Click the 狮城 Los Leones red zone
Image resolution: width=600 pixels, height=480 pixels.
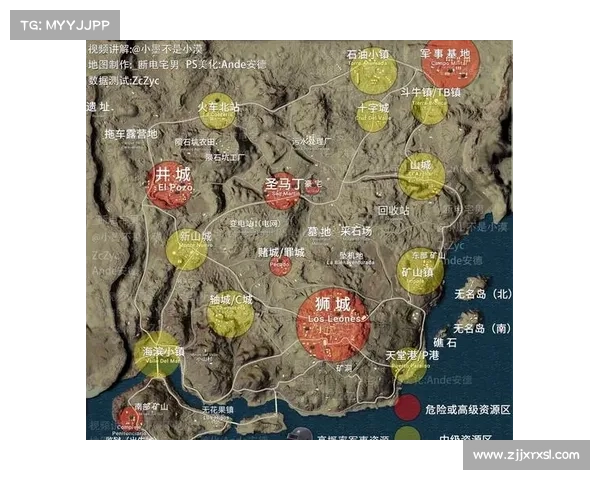pyautogui.click(x=333, y=324)
